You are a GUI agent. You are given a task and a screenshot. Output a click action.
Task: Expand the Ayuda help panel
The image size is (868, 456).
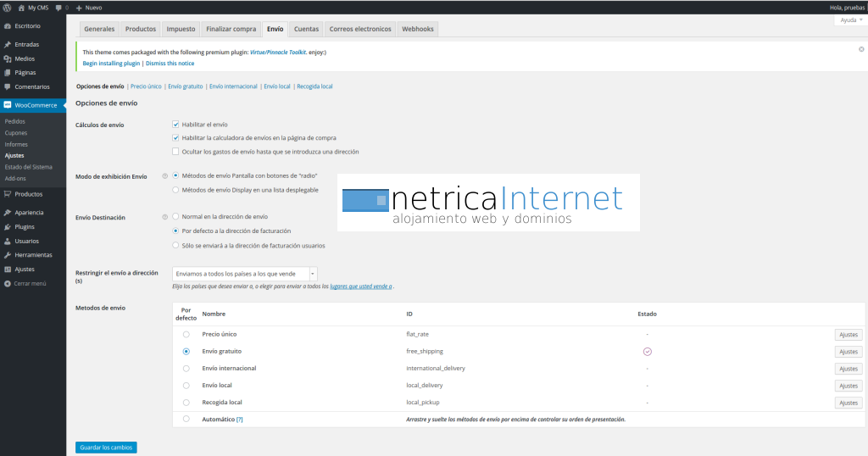click(849, 19)
